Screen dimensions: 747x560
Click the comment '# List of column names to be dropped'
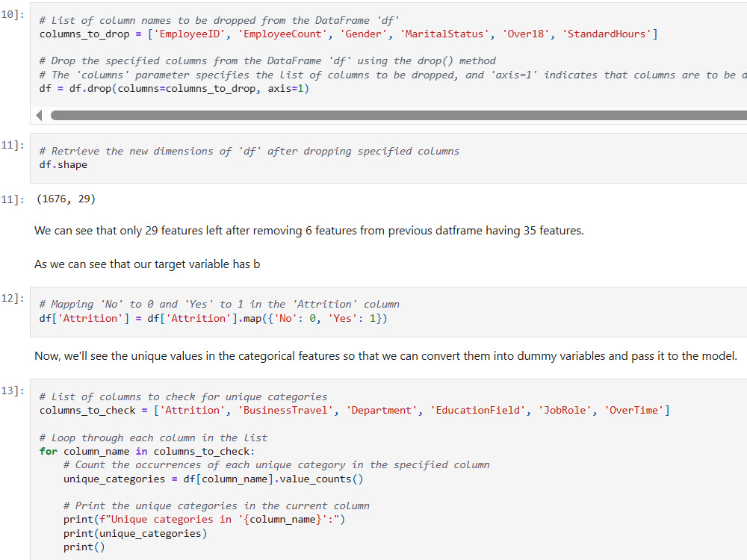(x=219, y=20)
